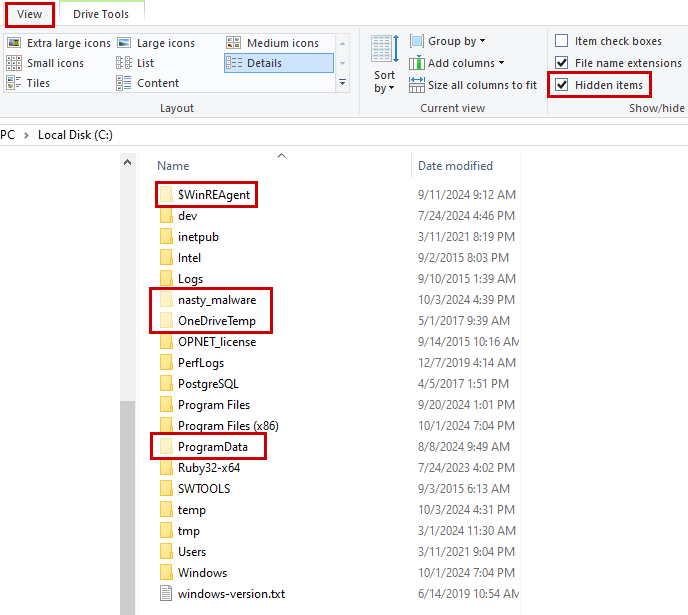Select the tmp folder name

click(x=189, y=531)
